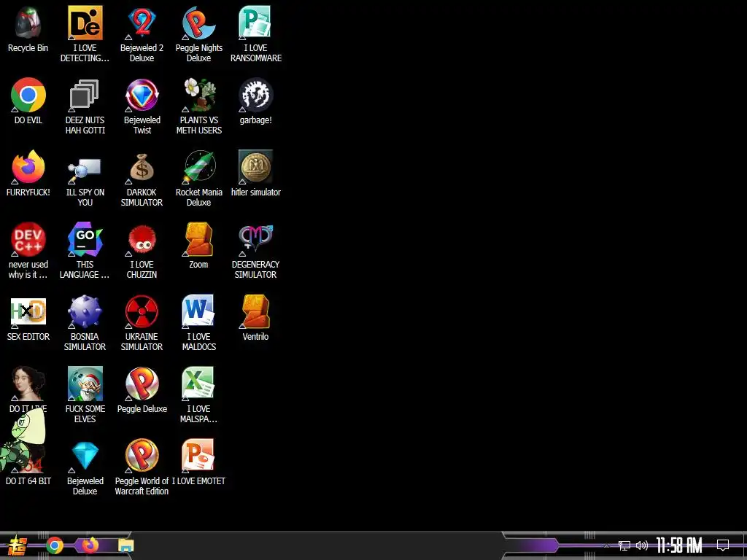Open the volume speaker tray icon

click(x=642, y=545)
